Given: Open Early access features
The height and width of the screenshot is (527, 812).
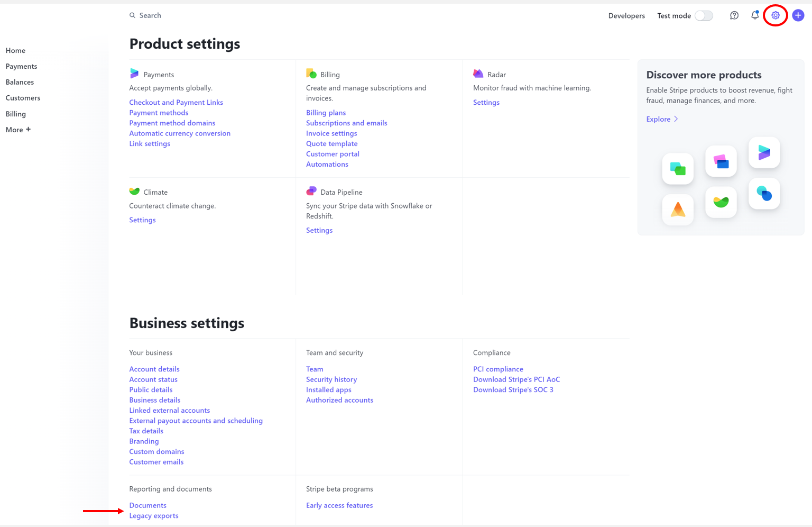Looking at the screenshot, I should point(339,505).
